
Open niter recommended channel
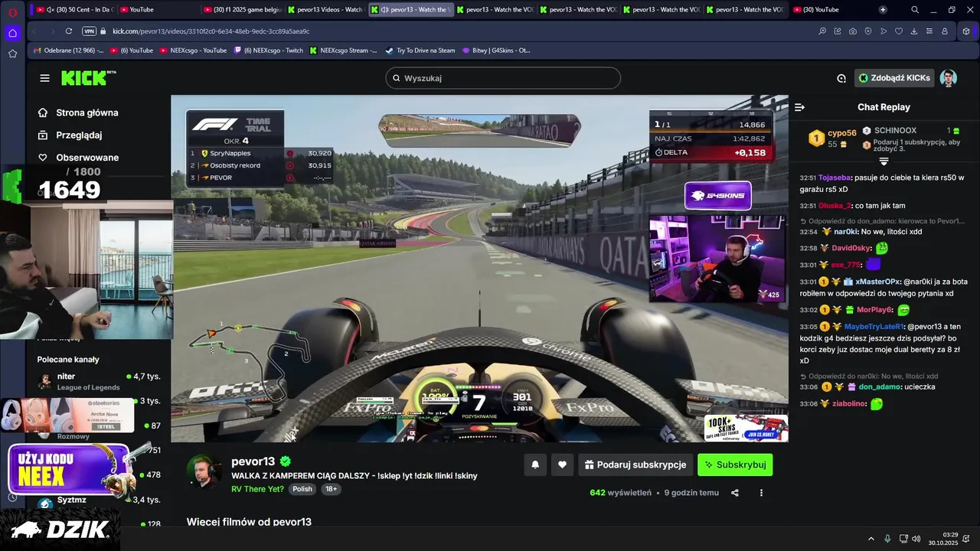click(98, 381)
